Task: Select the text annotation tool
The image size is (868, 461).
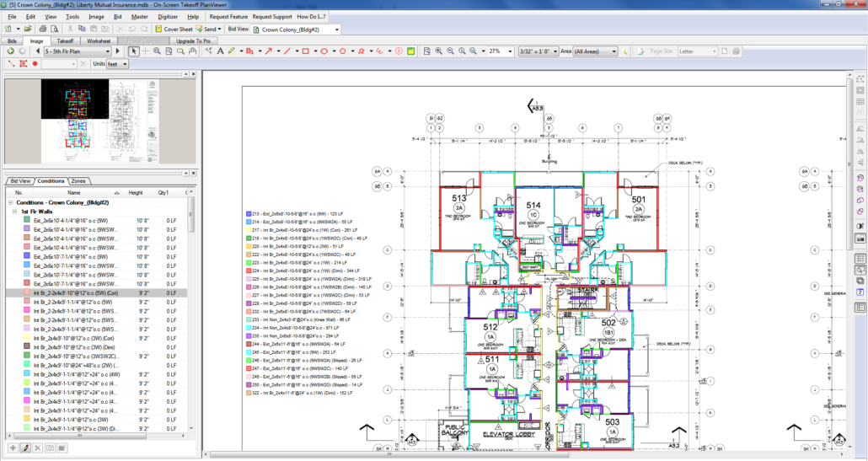Action: pos(221,51)
